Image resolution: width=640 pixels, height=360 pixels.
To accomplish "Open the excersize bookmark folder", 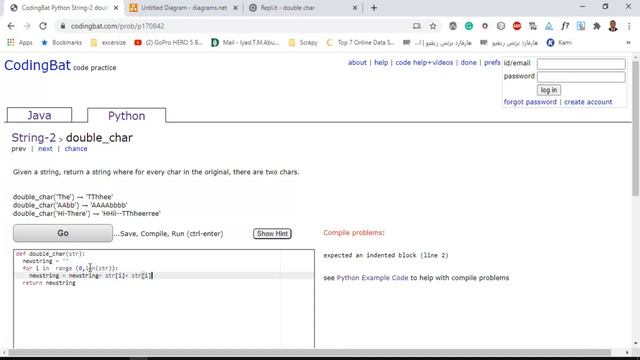I will (x=109, y=42).
